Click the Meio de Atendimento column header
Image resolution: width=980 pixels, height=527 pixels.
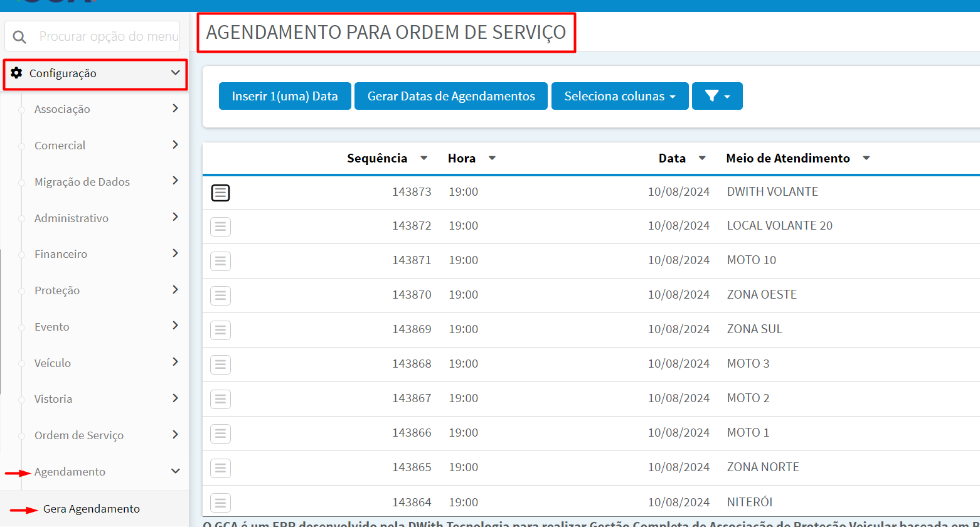(x=788, y=158)
